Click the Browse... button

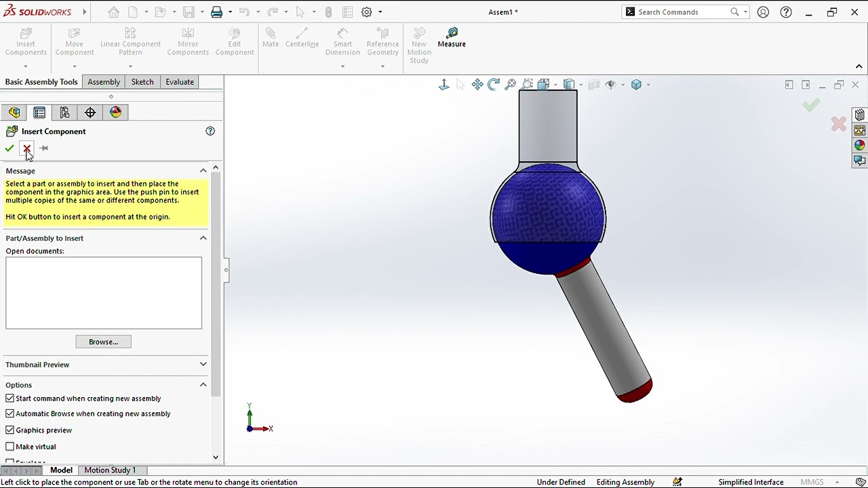tap(103, 342)
